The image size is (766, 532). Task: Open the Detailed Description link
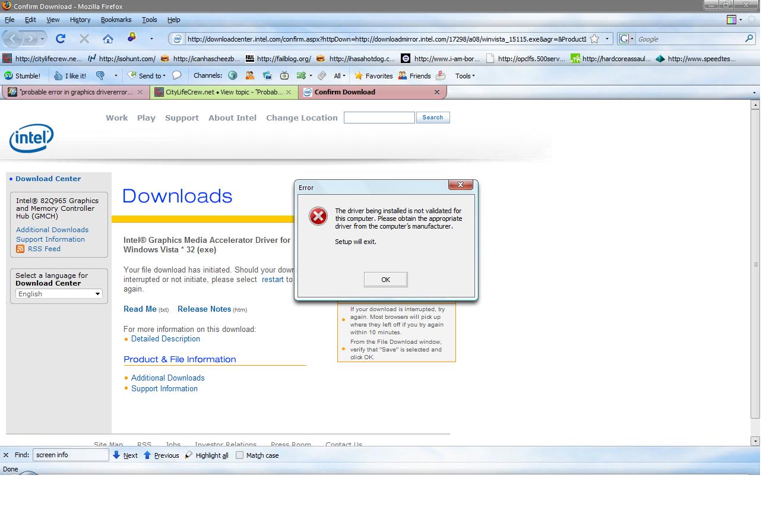click(166, 339)
